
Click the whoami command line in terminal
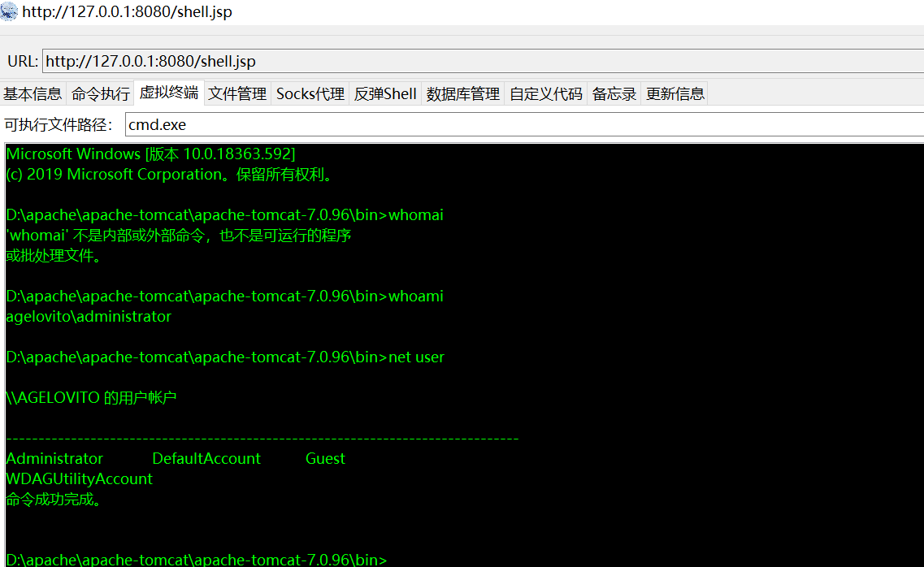pyautogui.click(x=224, y=296)
